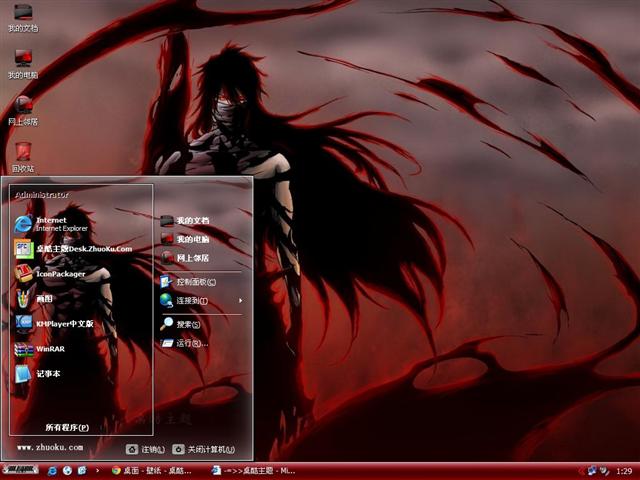640x480 pixels.
Task: Click 关闭计算机(U) shut down button
Action: [204, 449]
